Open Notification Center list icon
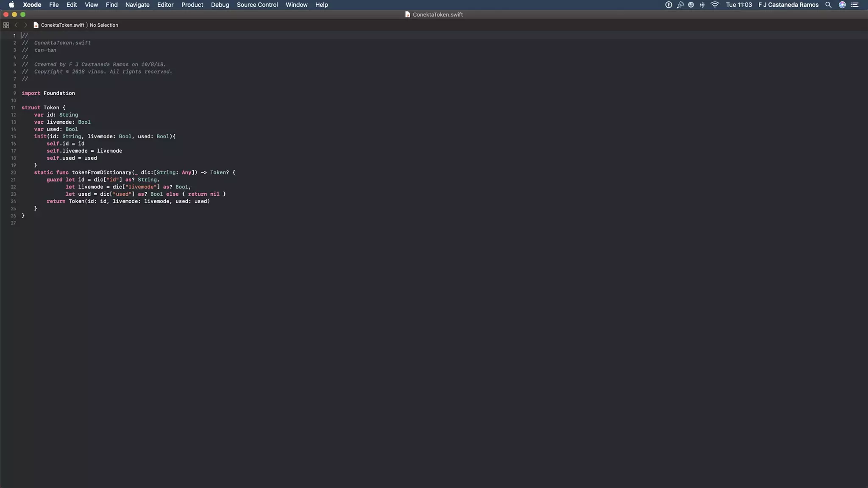 pos(855,5)
